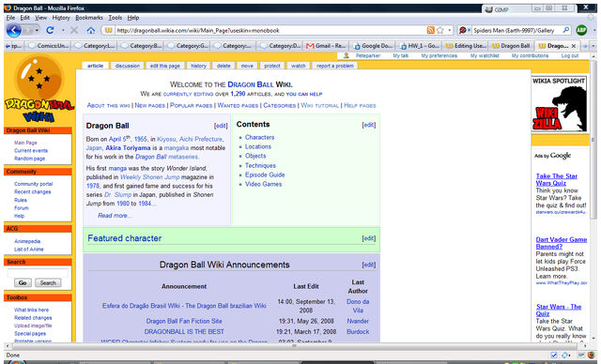Click the protect page tab
This screenshot has width=601, height=364.
[272, 66]
